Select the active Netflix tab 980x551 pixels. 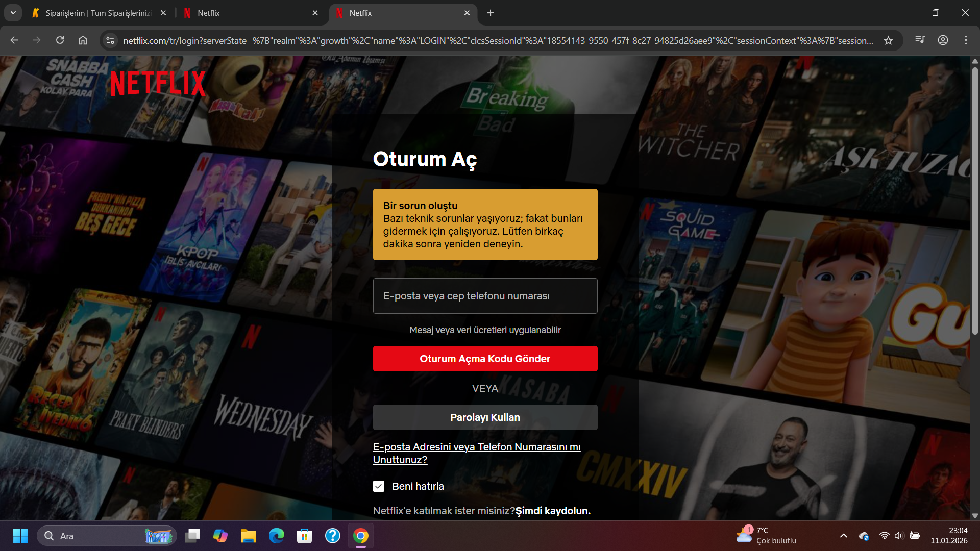(x=403, y=13)
